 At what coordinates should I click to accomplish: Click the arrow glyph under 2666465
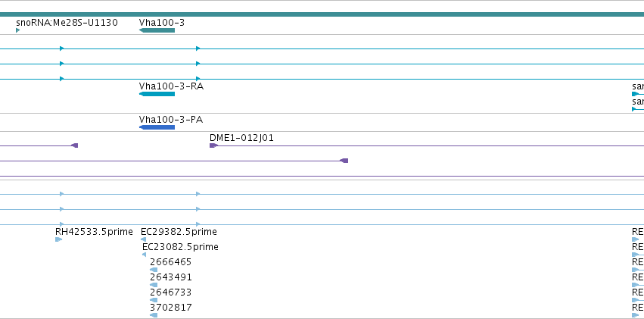click(x=154, y=270)
